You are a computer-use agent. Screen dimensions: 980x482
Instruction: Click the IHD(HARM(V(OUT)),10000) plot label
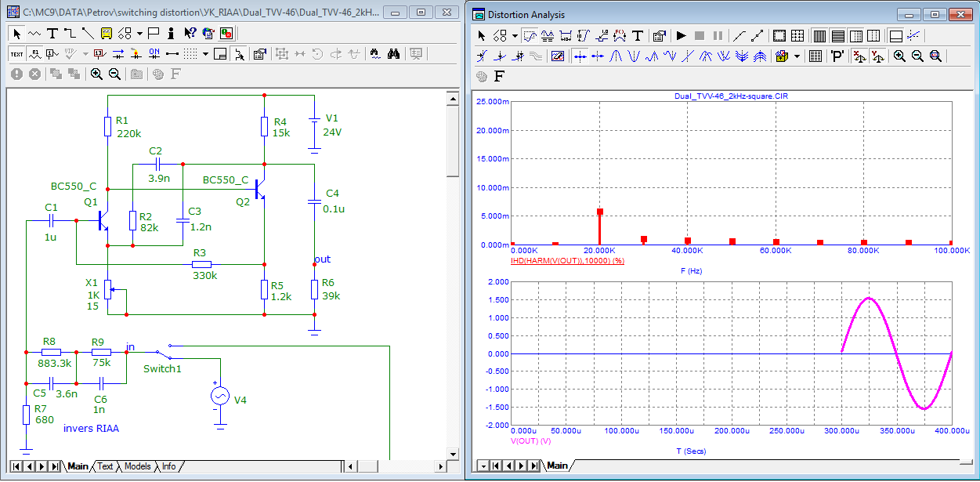[x=568, y=259]
